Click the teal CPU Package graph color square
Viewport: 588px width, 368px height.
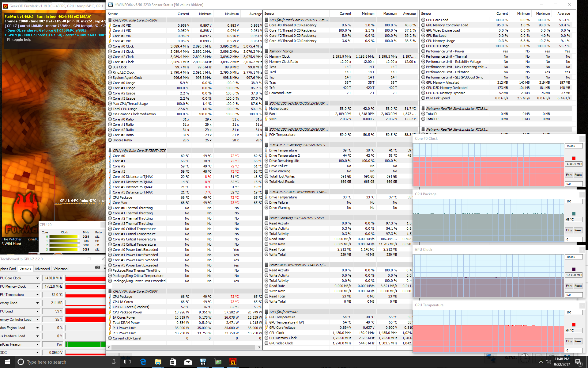click(x=574, y=214)
